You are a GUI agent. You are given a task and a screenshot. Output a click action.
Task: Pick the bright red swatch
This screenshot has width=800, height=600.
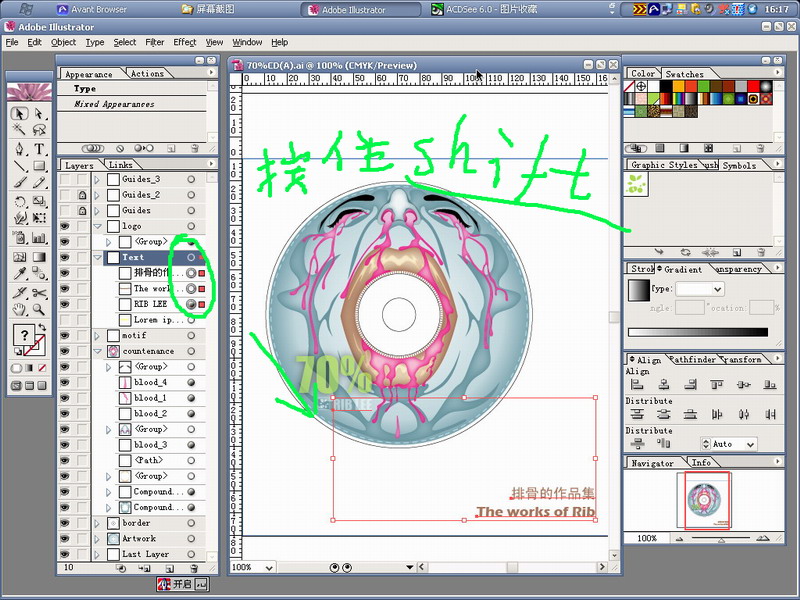753,86
